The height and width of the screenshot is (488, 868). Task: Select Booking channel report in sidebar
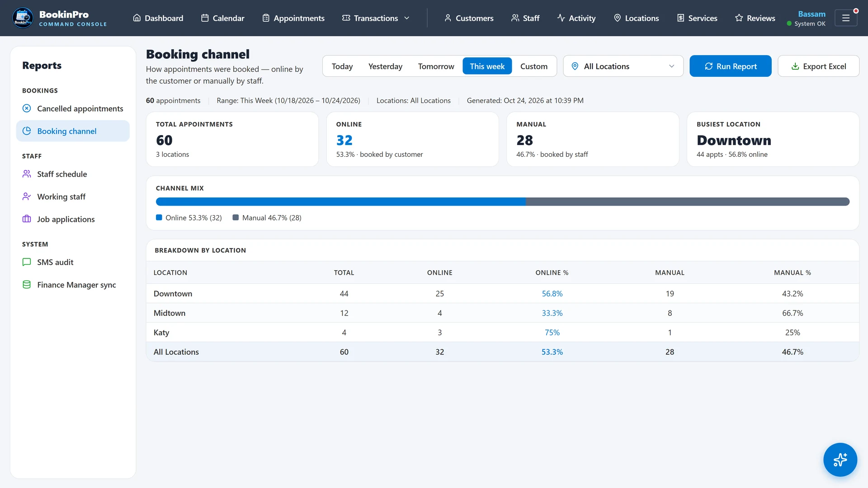pos(73,131)
